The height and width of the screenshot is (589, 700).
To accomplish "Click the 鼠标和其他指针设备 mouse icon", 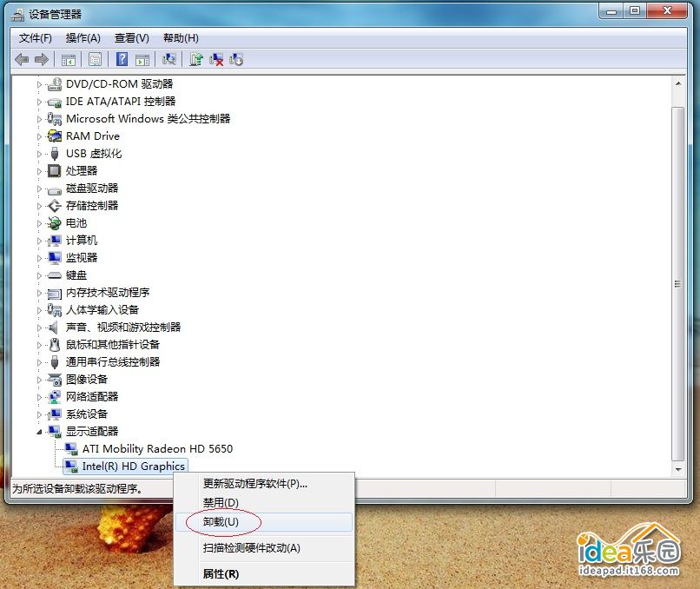I will [55, 345].
